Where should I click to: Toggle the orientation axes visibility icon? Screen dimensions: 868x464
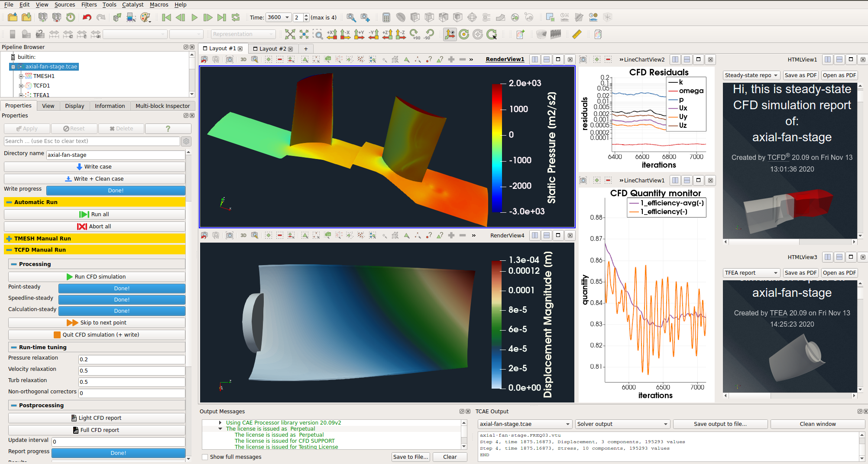[450, 34]
